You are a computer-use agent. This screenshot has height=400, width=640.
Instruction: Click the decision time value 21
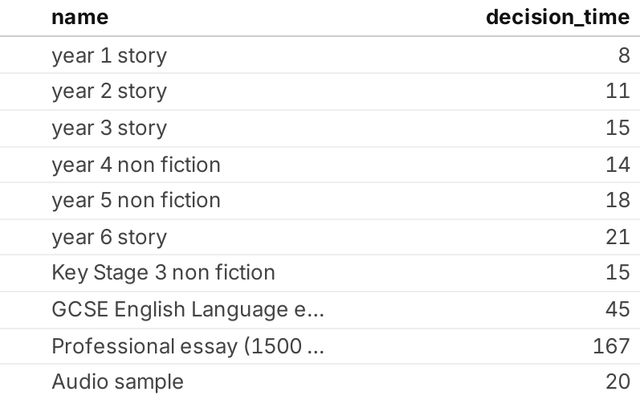point(617,237)
